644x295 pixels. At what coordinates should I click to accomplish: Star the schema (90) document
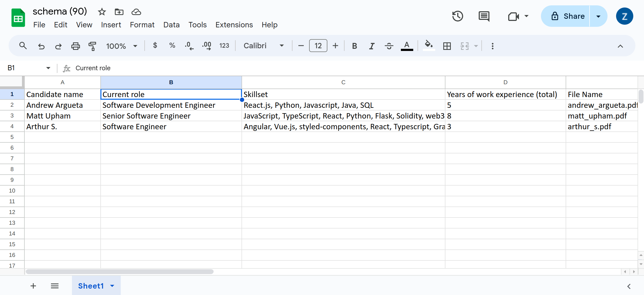point(102,12)
